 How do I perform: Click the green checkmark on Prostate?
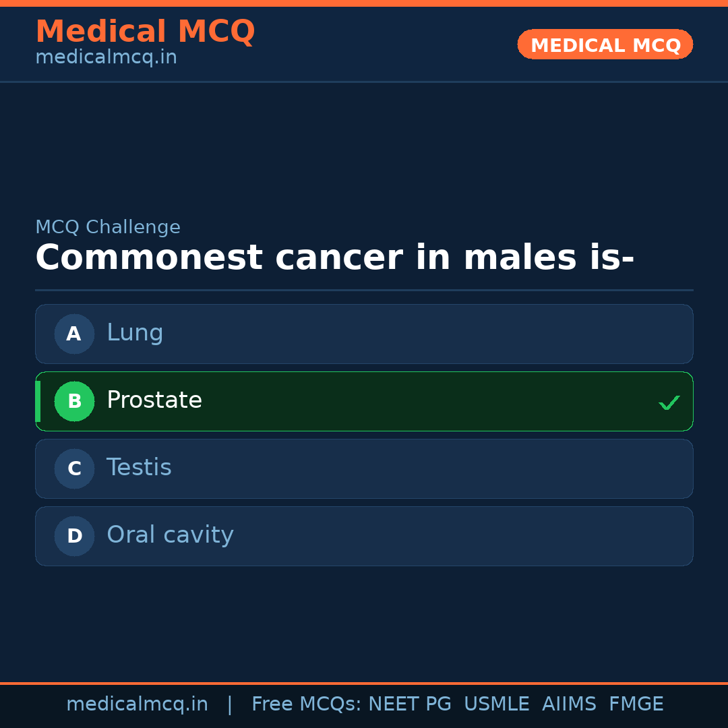click(x=669, y=402)
